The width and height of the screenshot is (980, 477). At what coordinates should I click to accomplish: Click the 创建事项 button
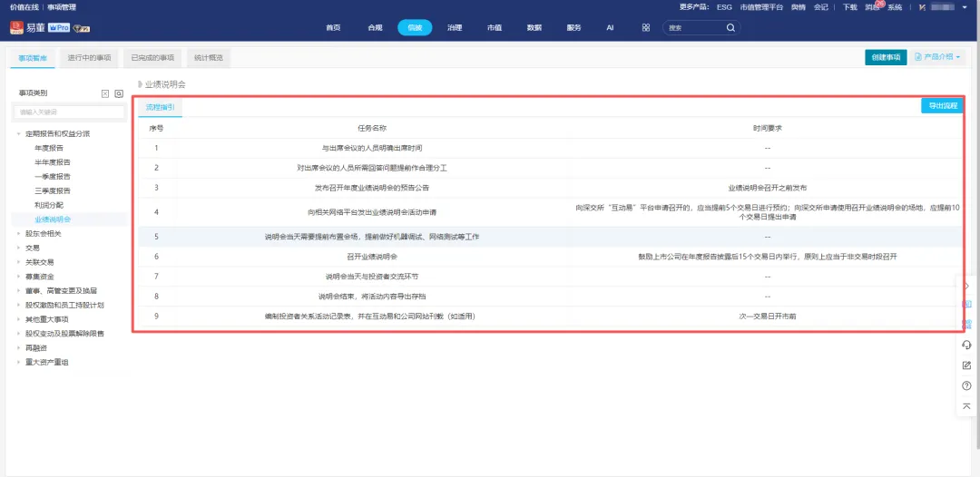[886, 57]
